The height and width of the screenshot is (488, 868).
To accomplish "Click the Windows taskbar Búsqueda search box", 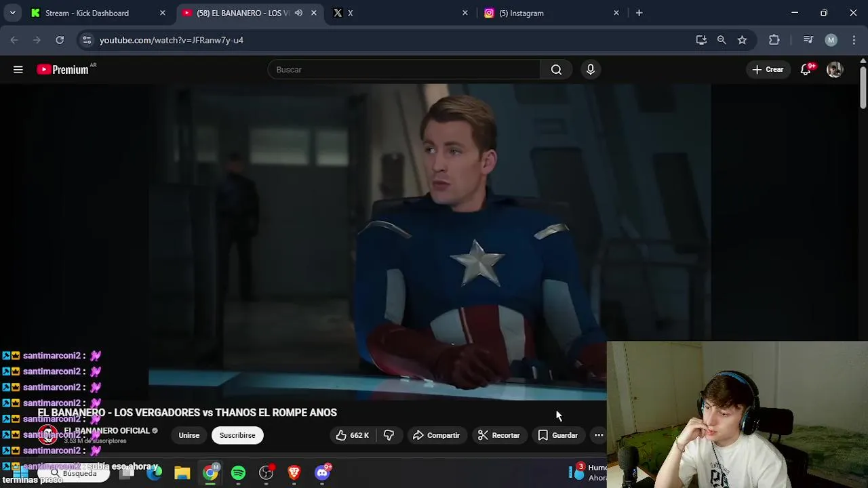I will [x=73, y=473].
